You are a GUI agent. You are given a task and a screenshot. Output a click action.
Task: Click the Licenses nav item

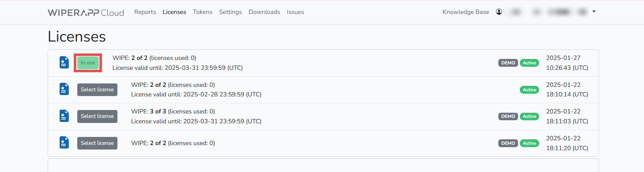(x=174, y=12)
